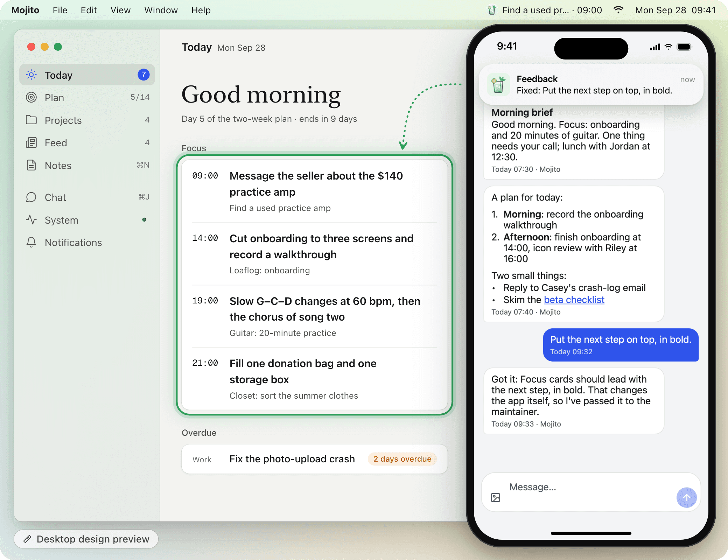Tap the Morning brief message card
The width and height of the screenshot is (728, 560).
pyautogui.click(x=574, y=142)
